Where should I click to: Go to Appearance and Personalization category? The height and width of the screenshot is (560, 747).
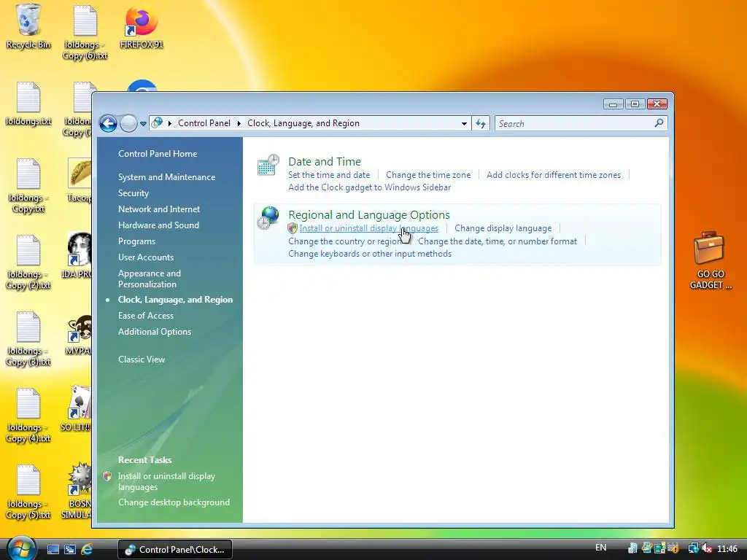(x=150, y=279)
